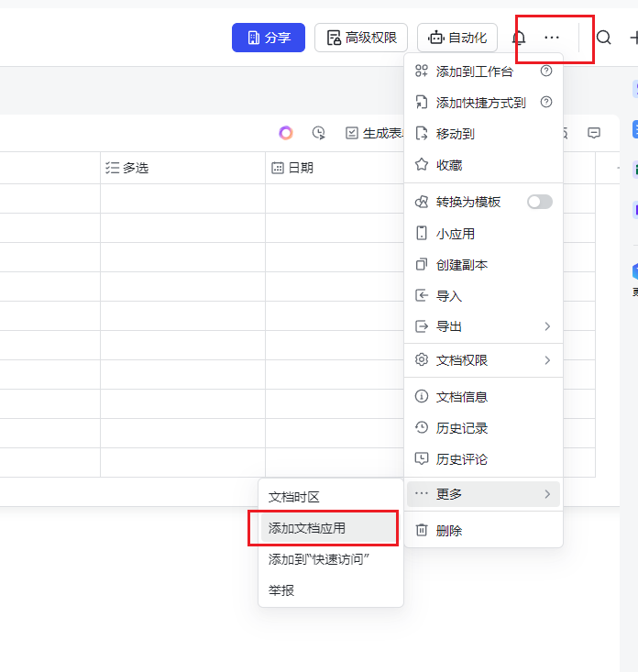The width and height of the screenshot is (638, 672).
Task: Choose 创建副本 in the menu
Action: [x=461, y=265]
